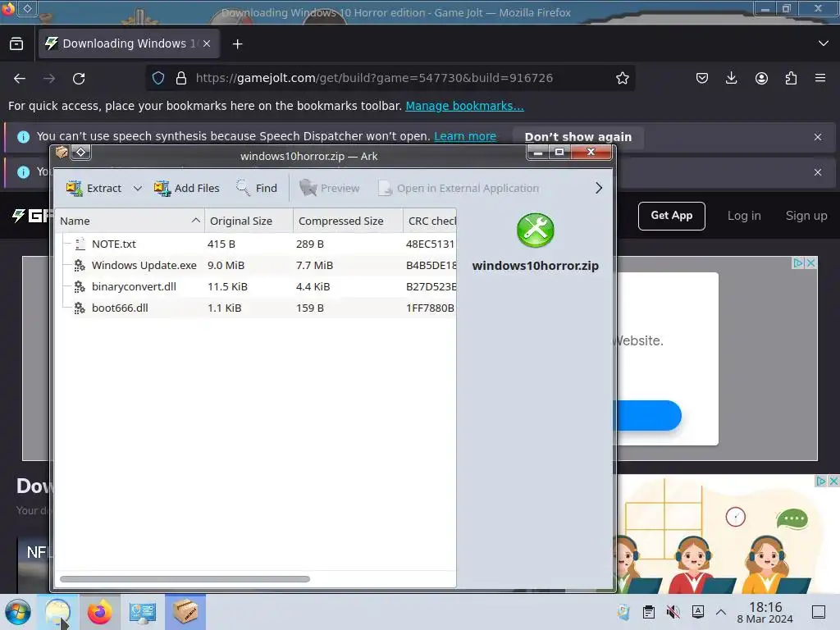The width and height of the screenshot is (840, 630).
Task: Click the Preview toolbar button
Action: (x=330, y=188)
